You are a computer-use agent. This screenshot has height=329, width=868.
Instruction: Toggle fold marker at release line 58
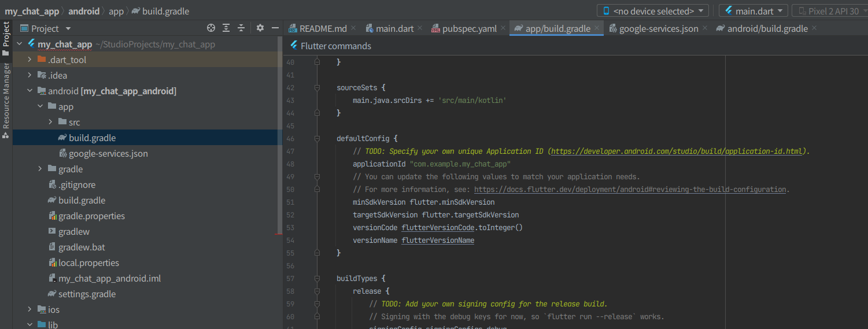(317, 291)
